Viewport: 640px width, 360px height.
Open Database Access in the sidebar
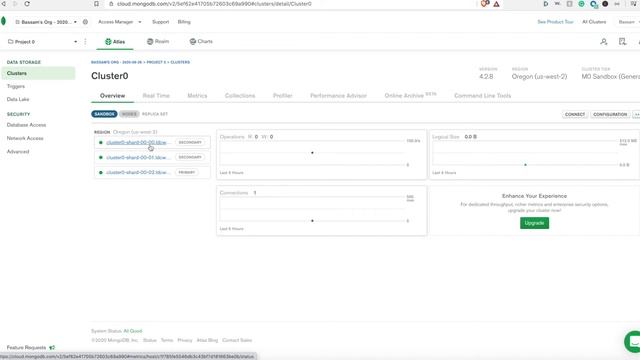pyautogui.click(x=27, y=125)
